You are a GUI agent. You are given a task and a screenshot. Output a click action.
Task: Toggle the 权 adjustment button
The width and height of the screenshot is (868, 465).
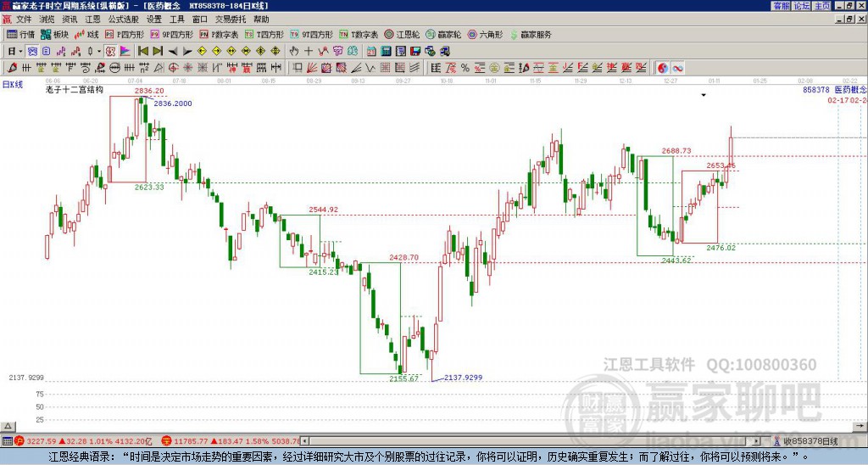tap(110, 52)
